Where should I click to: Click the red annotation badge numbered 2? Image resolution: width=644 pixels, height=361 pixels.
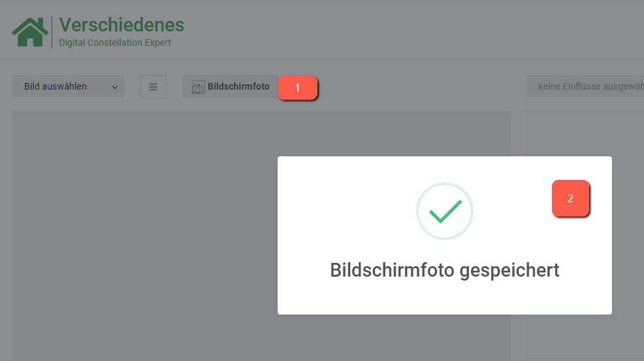[x=570, y=198]
